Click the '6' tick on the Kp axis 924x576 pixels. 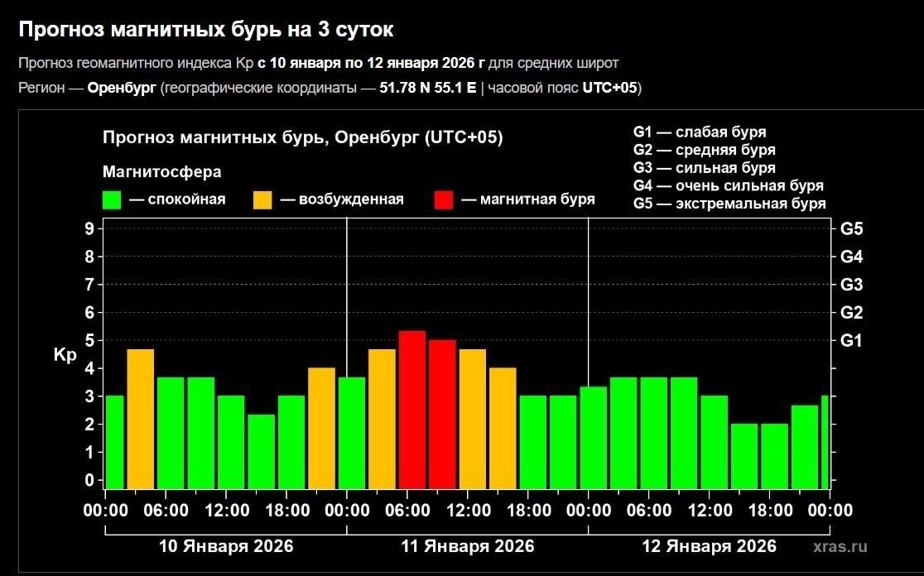coord(89,312)
